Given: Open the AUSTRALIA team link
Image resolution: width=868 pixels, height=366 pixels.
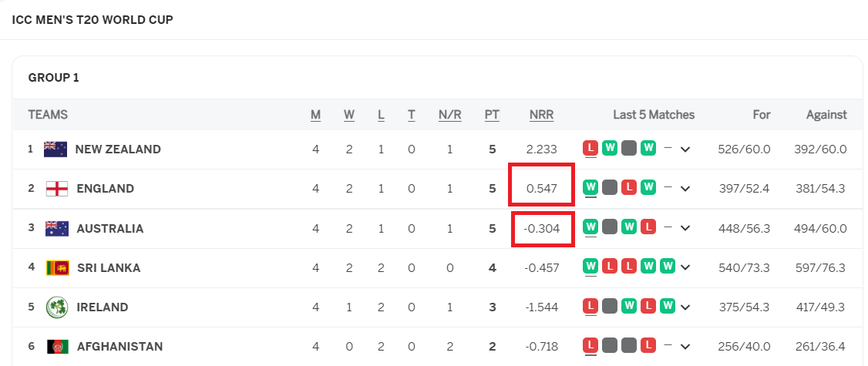Looking at the screenshot, I should tap(110, 229).
